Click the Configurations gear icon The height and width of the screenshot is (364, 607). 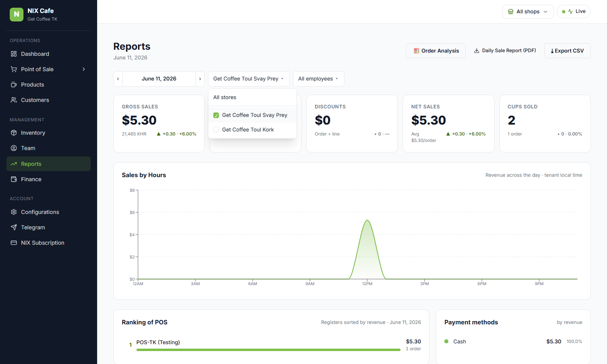pos(14,212)
